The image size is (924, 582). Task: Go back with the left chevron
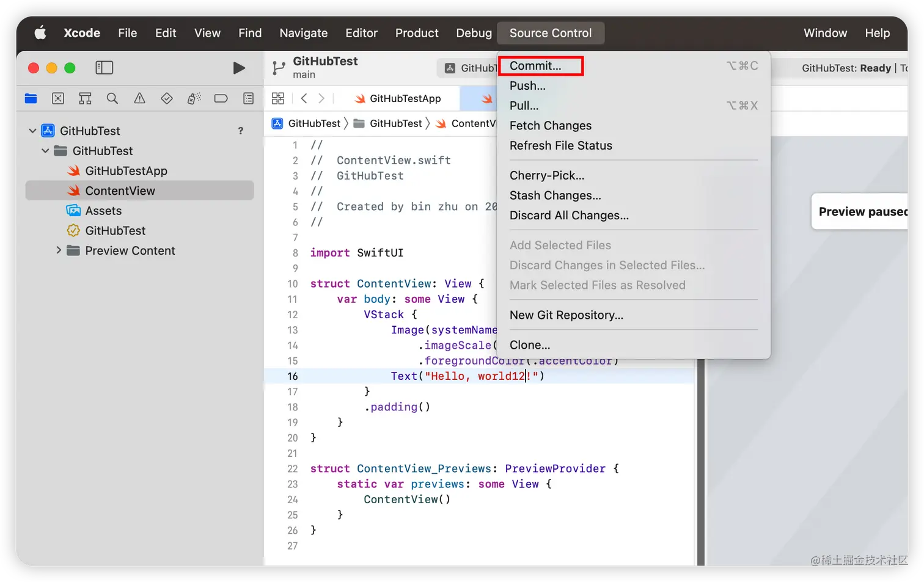304,98
